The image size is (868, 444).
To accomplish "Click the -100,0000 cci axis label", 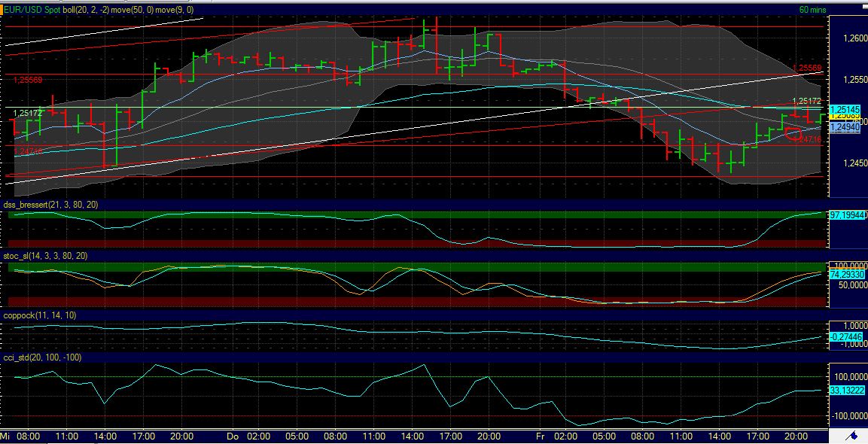I will [850, 415].
